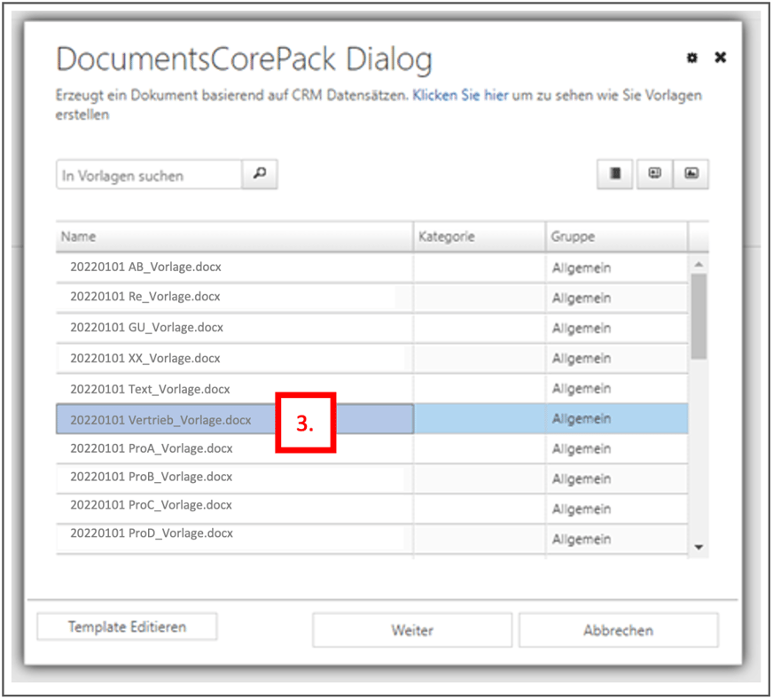Click Allgemein in the ProD_Vorlage row
Viewport: 773px width, 700px height.
(x=582, y=540)
